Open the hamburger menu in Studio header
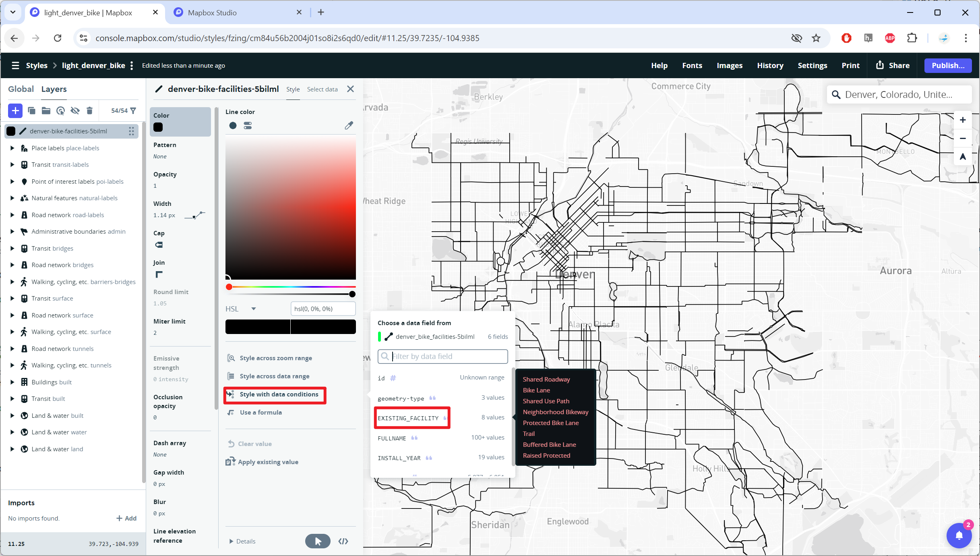This screenshot has height=556, width=980. 15,65
